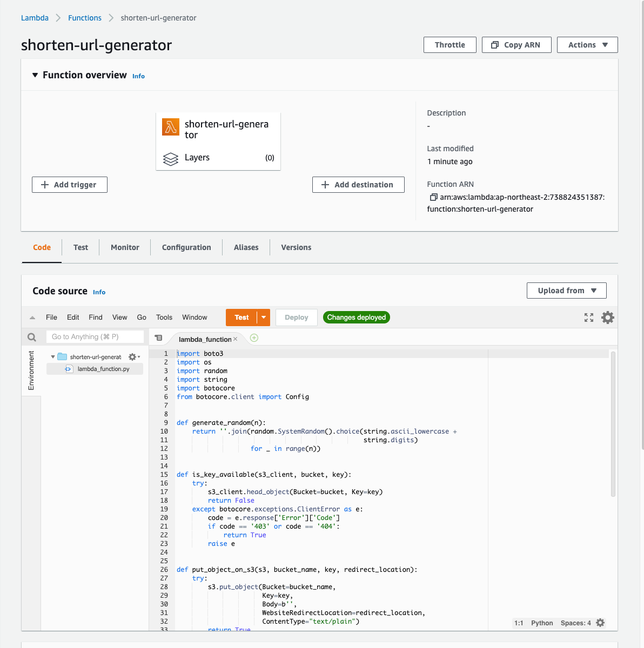Click the Functions breadcrumb link

[x=85, y=18]
